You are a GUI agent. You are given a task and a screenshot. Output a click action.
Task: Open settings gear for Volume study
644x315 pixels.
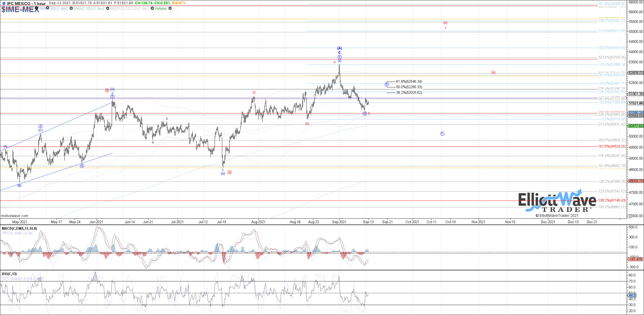(x=170, y=8)
